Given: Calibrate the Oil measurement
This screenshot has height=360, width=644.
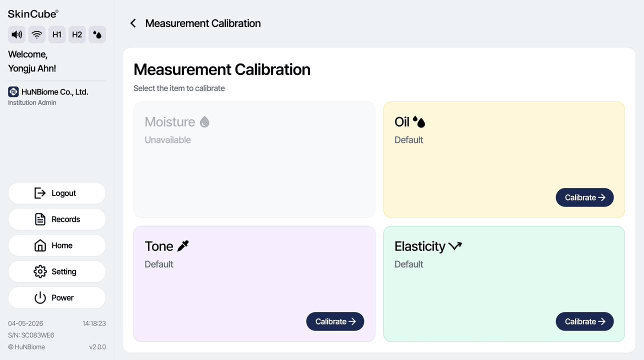Looking at the screenshot, I should coord(584,197).
